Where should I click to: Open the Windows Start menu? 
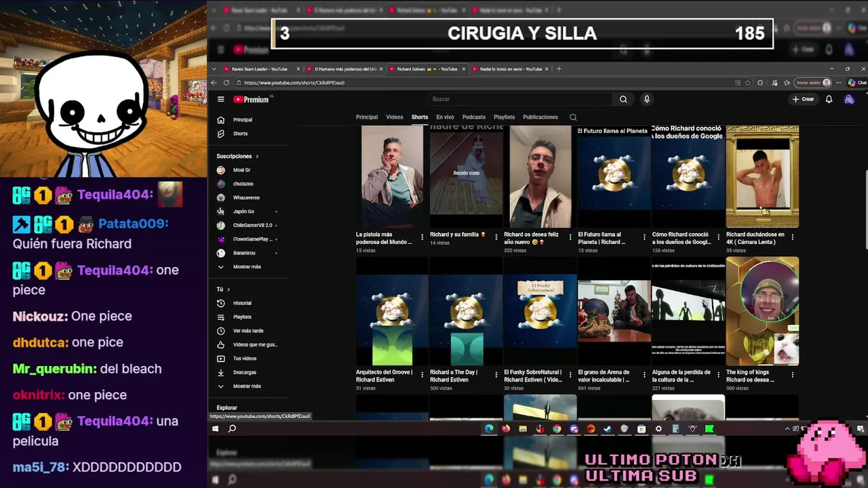pos(215,428)
